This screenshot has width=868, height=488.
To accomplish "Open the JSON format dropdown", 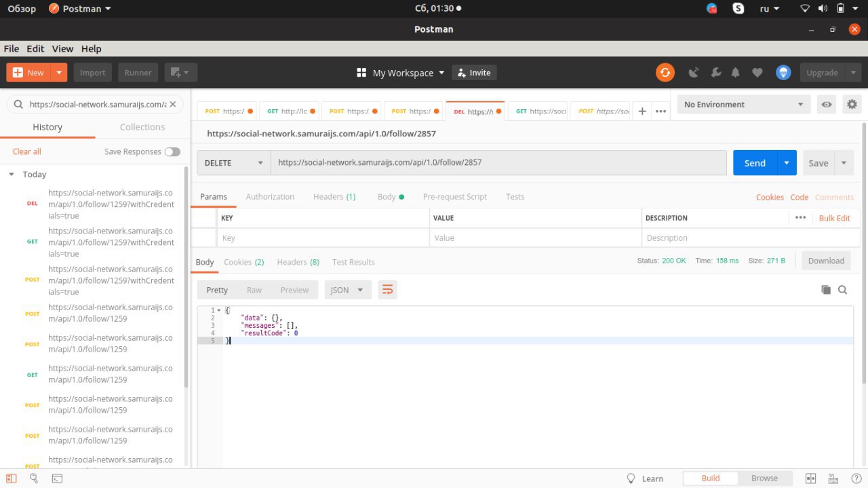I will [348, 290].
